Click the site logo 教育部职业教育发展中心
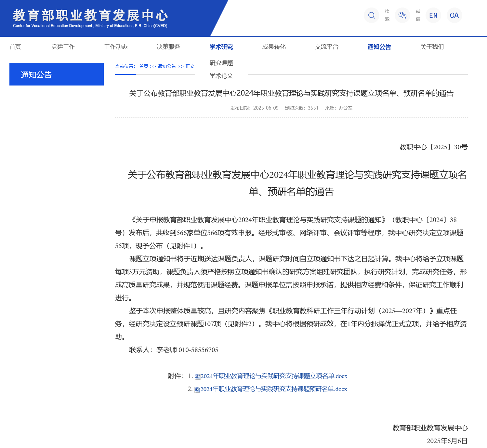 [x=90, y=18]
